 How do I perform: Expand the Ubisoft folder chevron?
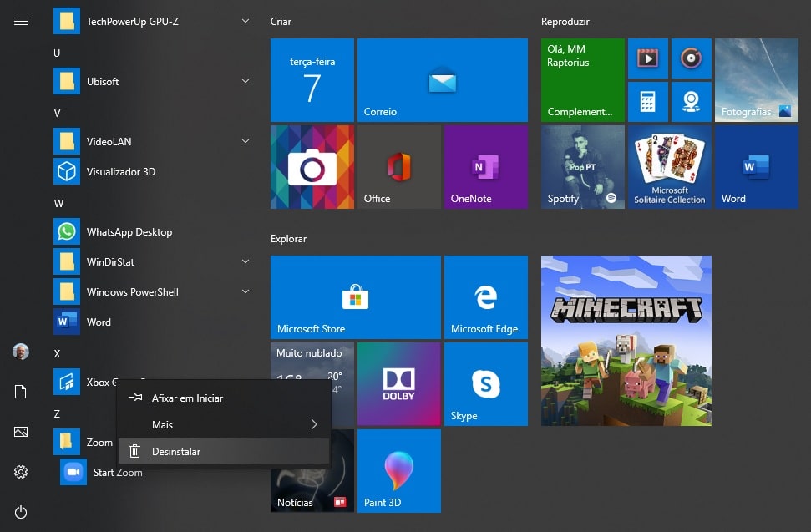click(x=246, y=81)
